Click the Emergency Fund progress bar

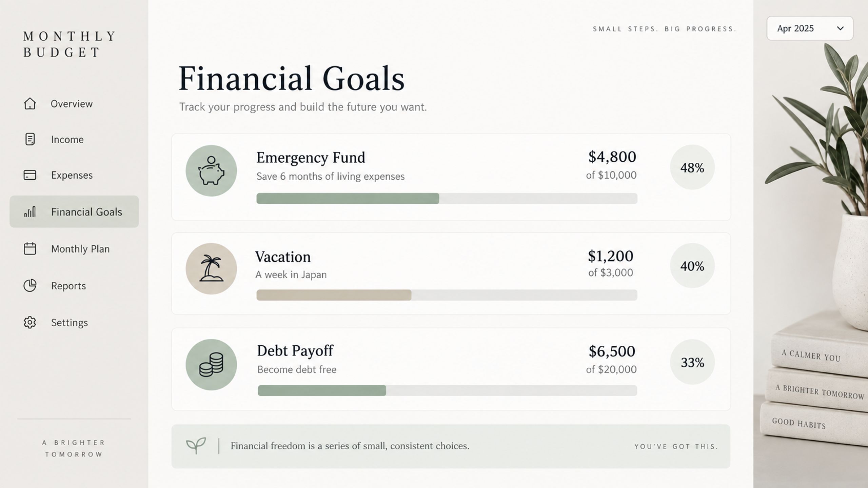tap(447, 199)
